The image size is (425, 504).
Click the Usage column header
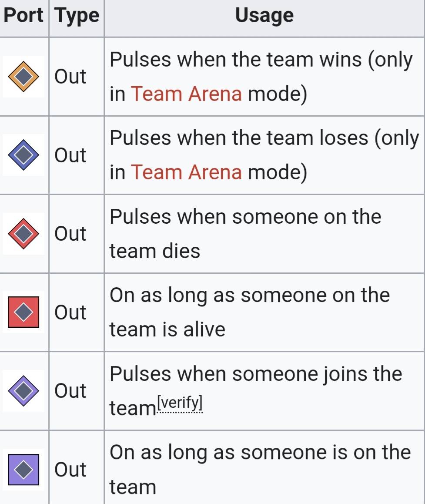point(264,15)
